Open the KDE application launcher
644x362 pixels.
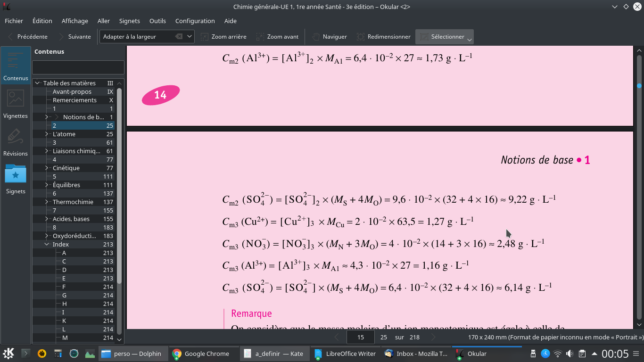point(8,354)
